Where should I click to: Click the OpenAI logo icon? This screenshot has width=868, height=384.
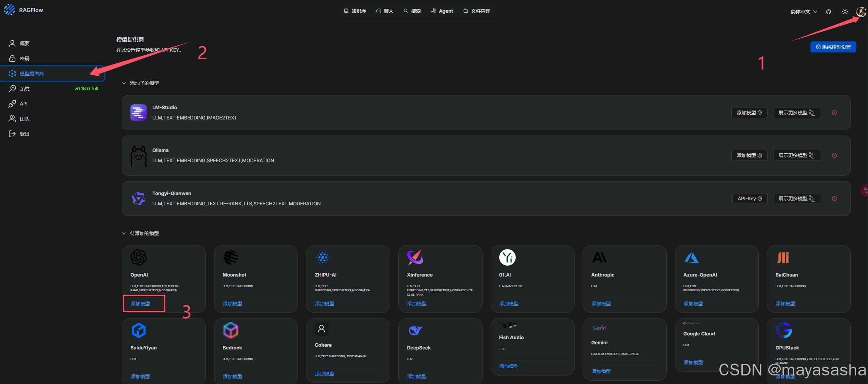click(x=139, y=257)
